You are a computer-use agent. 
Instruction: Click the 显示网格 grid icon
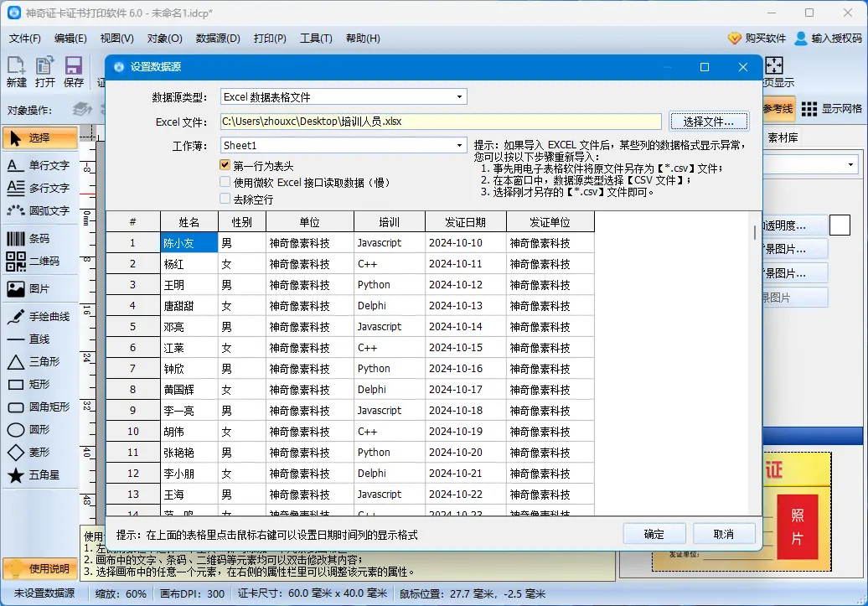click(x=809, y=109)
